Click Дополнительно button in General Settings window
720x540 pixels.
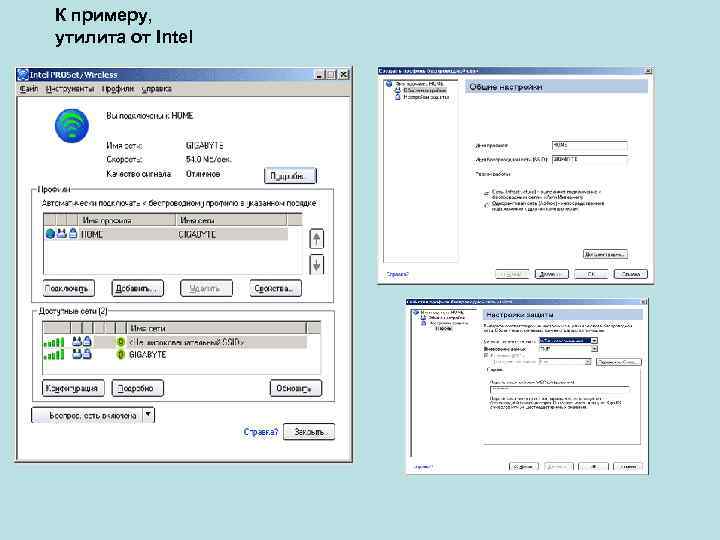(x=605, y=254)
